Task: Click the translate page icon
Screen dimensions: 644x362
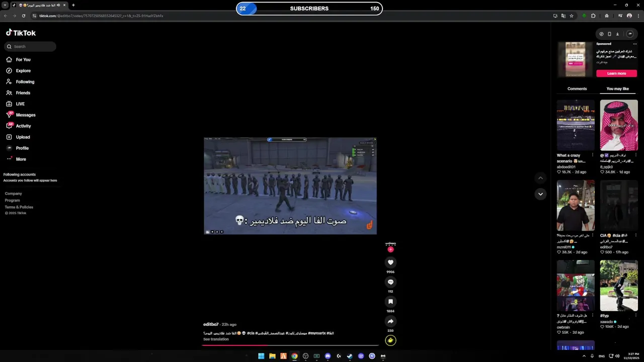Action: (x=563, y=16)
